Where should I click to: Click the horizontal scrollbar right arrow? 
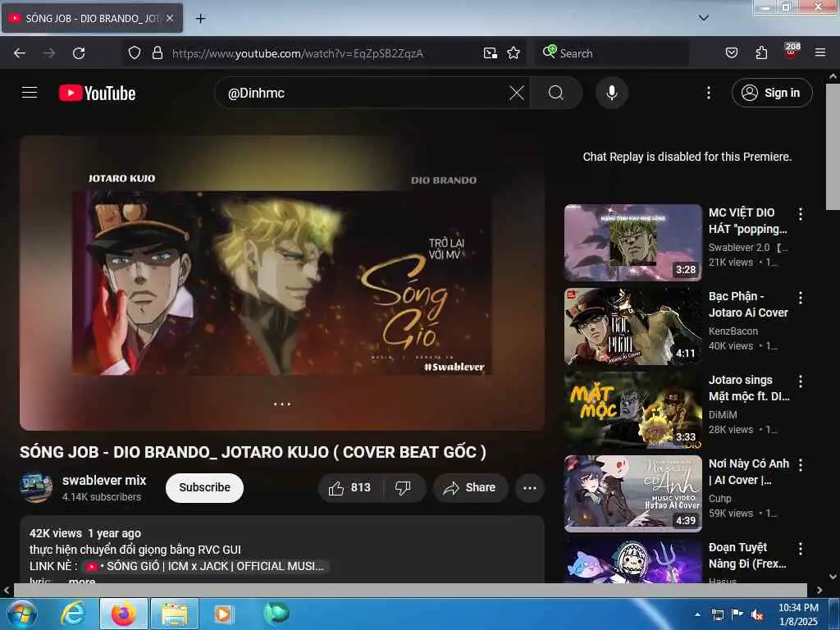coord(819,590)
